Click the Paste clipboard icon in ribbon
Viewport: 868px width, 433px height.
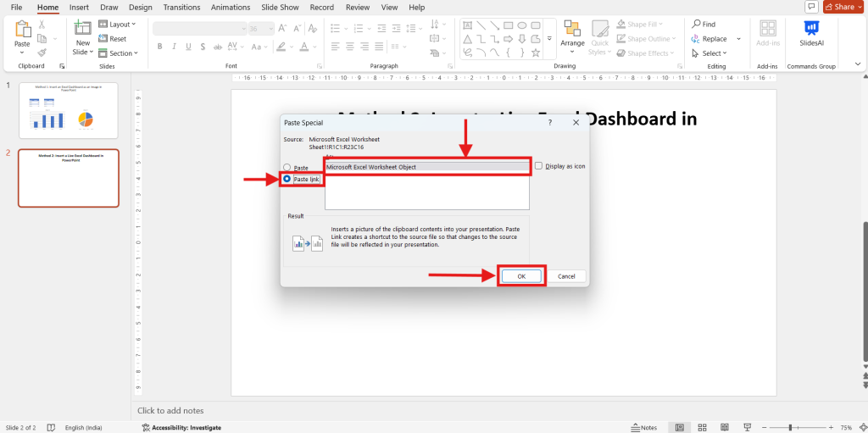[x=22, y=30]
